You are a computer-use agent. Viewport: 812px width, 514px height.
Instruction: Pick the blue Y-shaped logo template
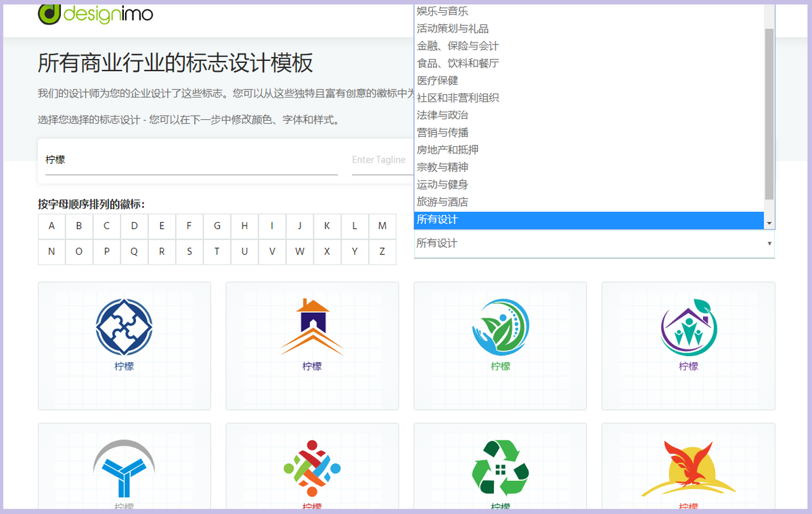point(125,467)
